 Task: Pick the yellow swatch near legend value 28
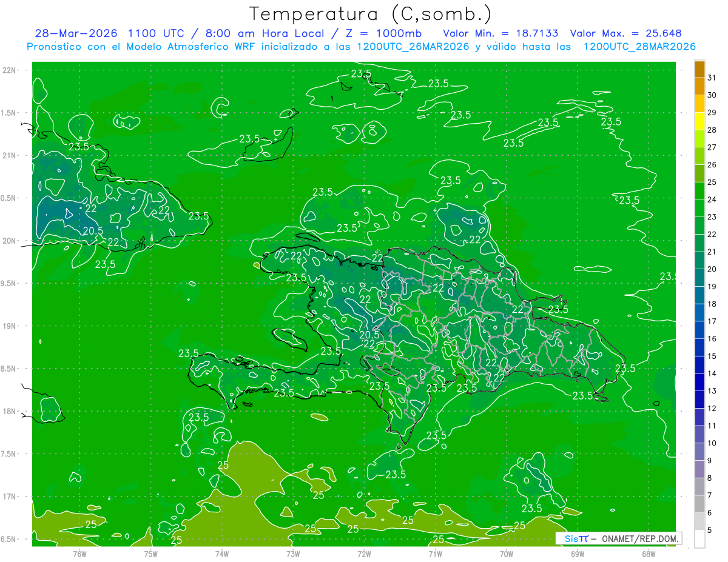[699, 130]
